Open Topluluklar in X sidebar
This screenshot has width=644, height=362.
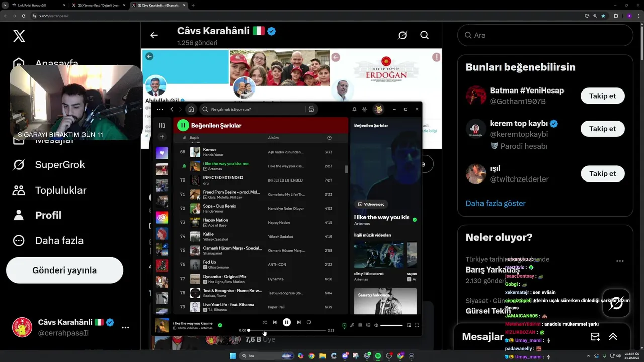click(x=49, y=190)
